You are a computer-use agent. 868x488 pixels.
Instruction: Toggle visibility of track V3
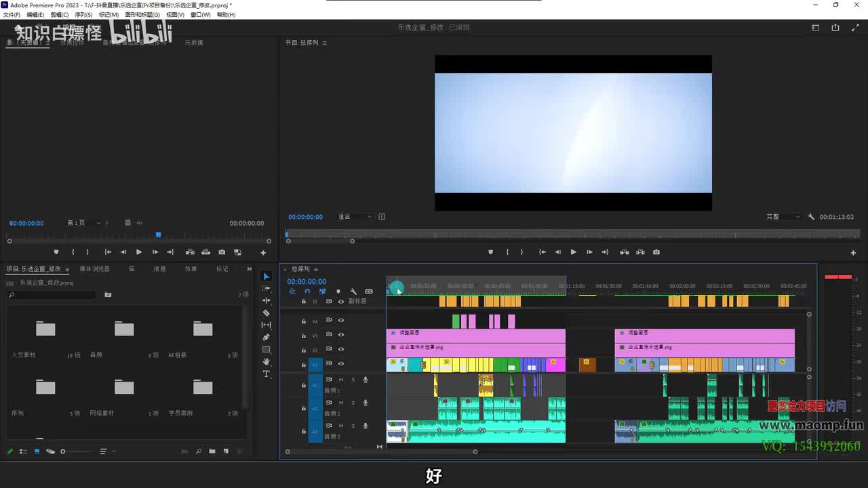pyautogui.click(x=341, y=335)
